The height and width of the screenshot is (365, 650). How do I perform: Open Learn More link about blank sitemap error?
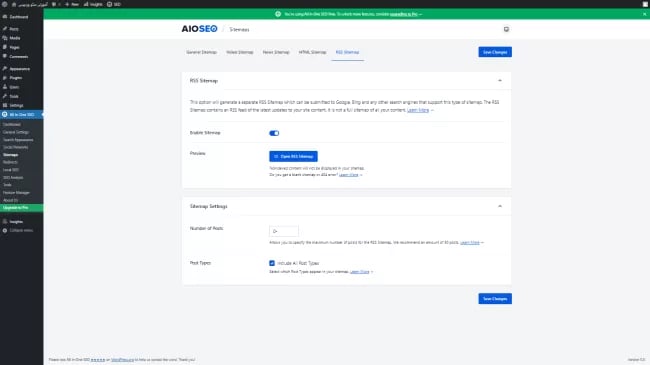point(349,175)
